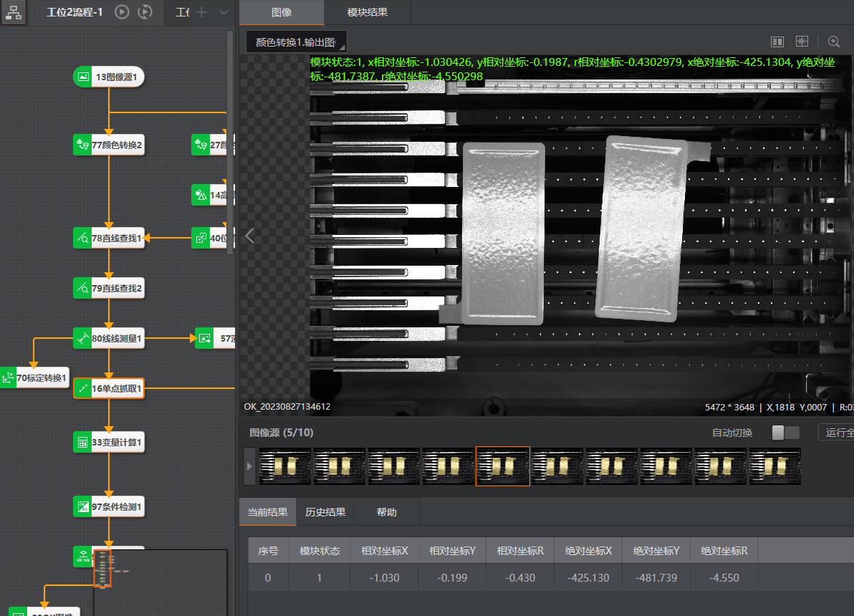Select the second image source thumbnail

[340, 466]
